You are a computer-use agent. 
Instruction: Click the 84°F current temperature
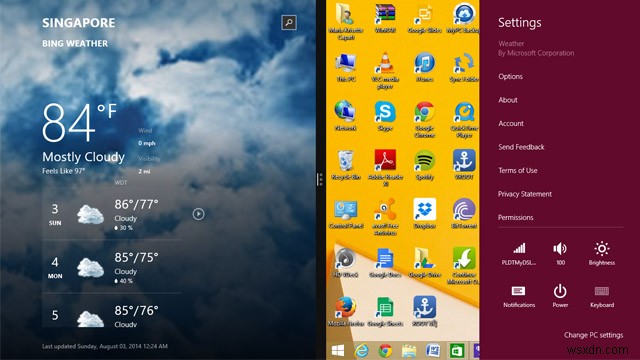click(79, 122)
